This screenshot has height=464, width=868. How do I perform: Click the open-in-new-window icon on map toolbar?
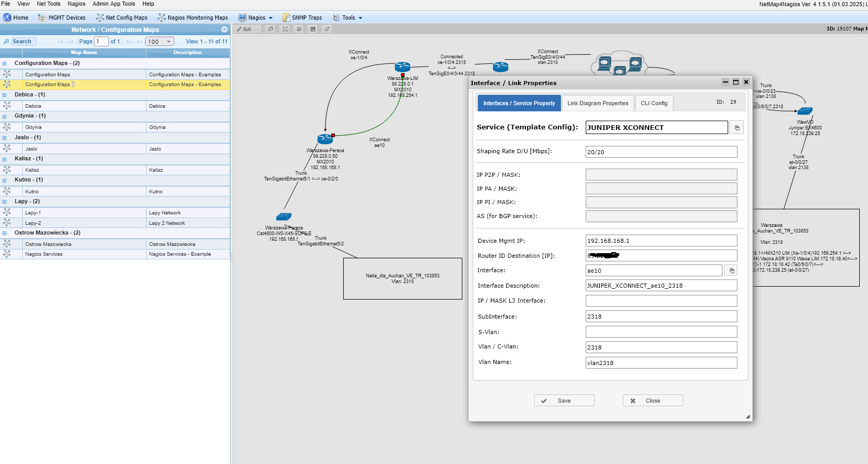click(327, 29)
